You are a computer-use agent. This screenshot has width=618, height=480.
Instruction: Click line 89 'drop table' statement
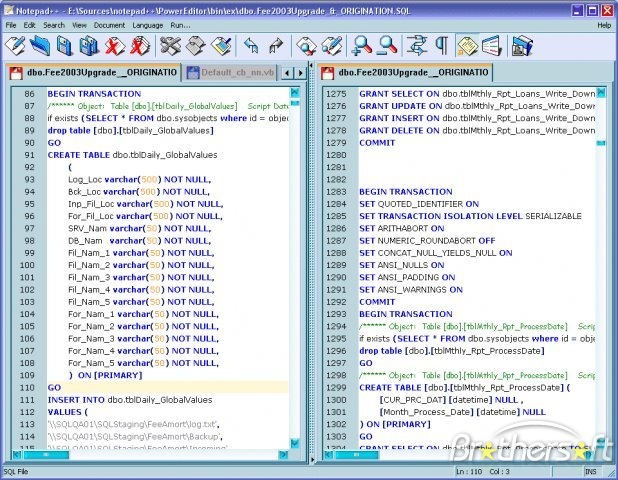pyautogui.click(x=130, y=130)
